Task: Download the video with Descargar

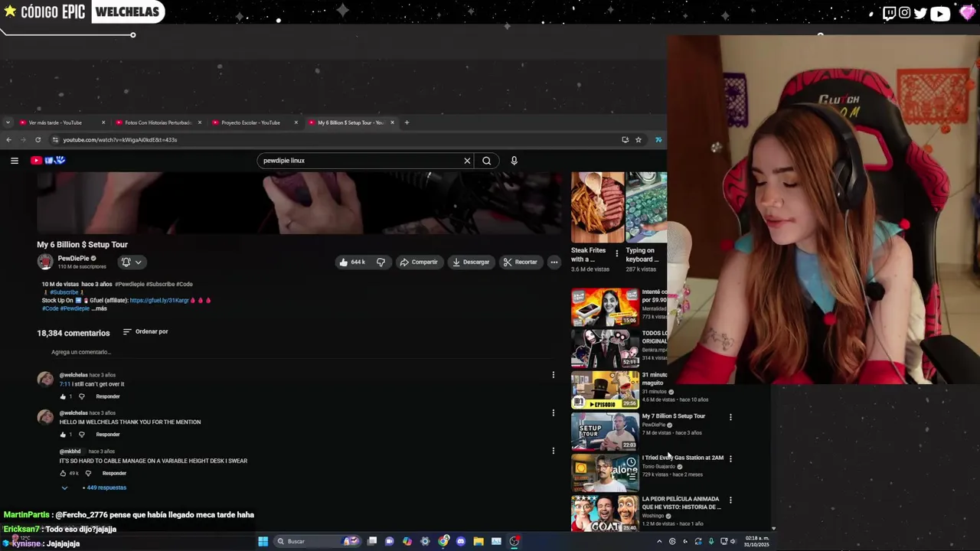Action: pyautogui.click(x=471, y=262)
